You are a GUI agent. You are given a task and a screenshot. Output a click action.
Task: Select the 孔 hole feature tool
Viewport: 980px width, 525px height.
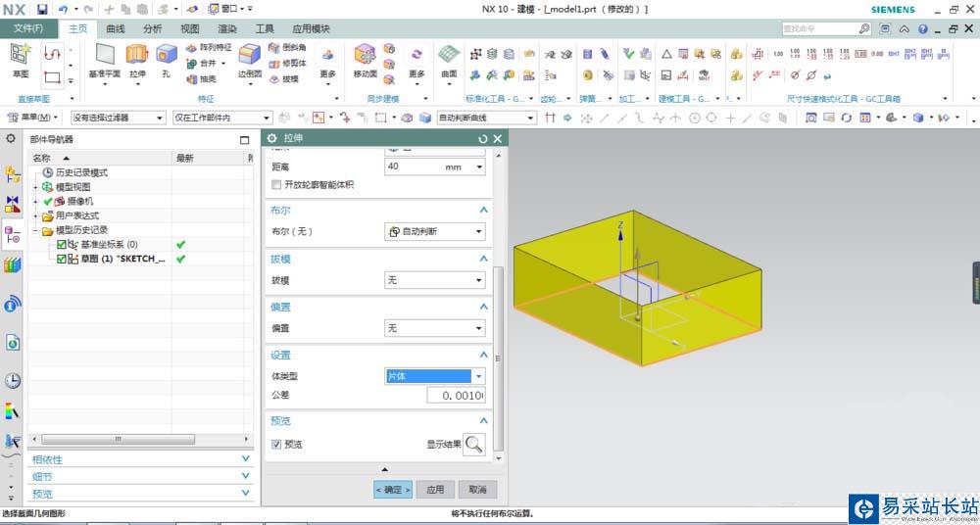166,55
